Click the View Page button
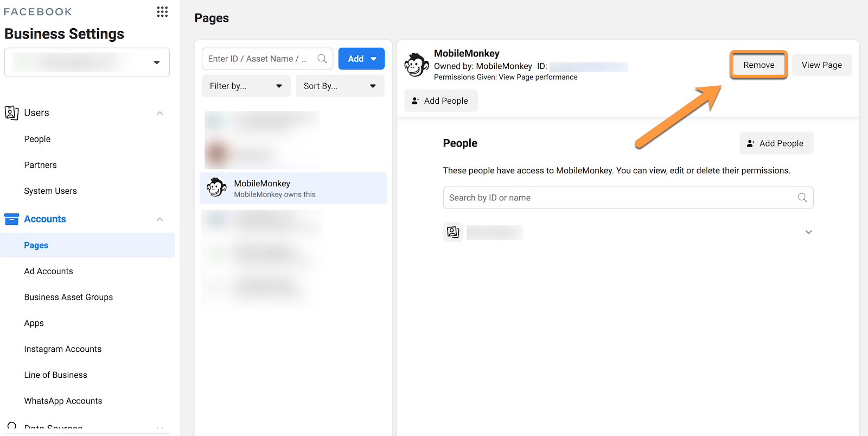Image resolution: width=868 pixels, height=436 pixels. [822, 65]
